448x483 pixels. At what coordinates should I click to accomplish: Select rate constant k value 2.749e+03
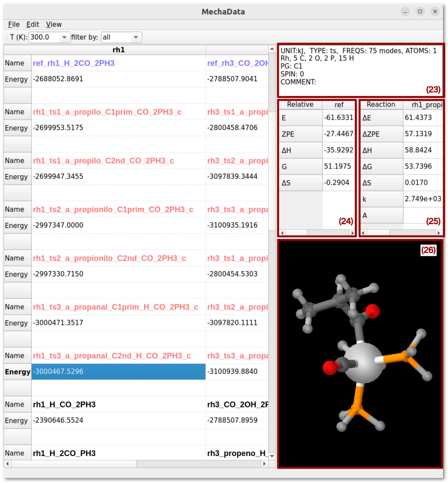(x=423, y=199)
